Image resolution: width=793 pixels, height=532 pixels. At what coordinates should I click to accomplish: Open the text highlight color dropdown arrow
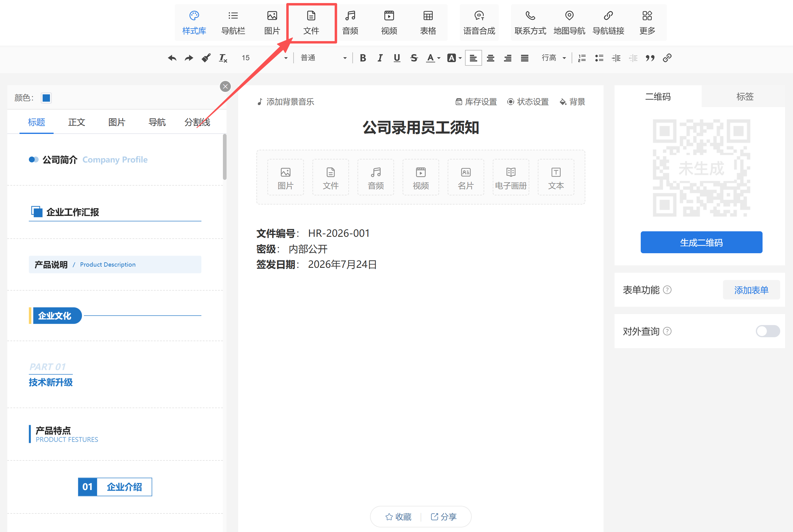(x=460, y=58)
